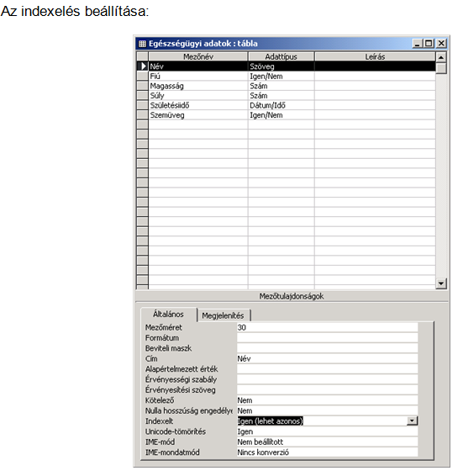The image size is (463, 476).
Task: Minimize the Egészségügyi adatok window
Action: click(417, 44)
